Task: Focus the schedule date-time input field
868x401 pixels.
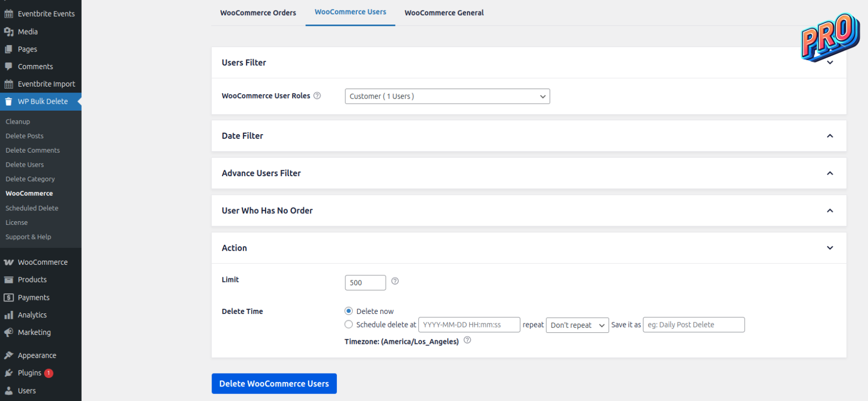Action: 469,324
